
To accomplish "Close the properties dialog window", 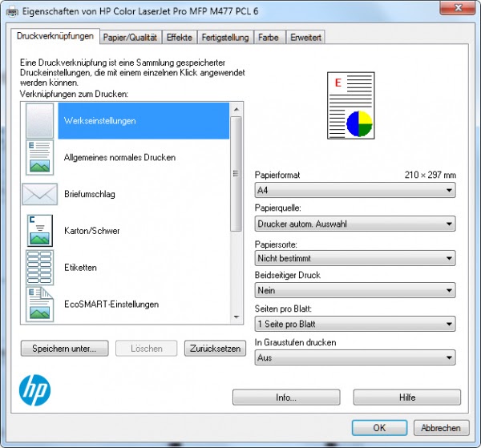I will pyautogui.click(x=458, y=8).
